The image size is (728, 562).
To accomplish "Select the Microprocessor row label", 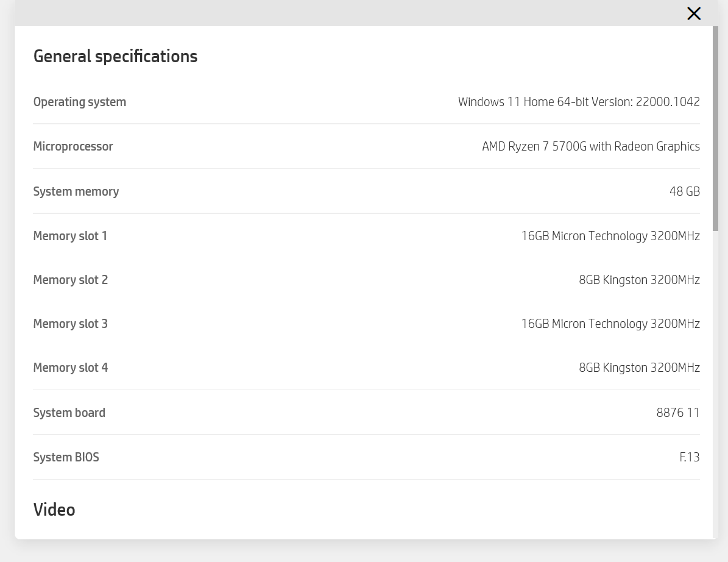I will [73, 146].
